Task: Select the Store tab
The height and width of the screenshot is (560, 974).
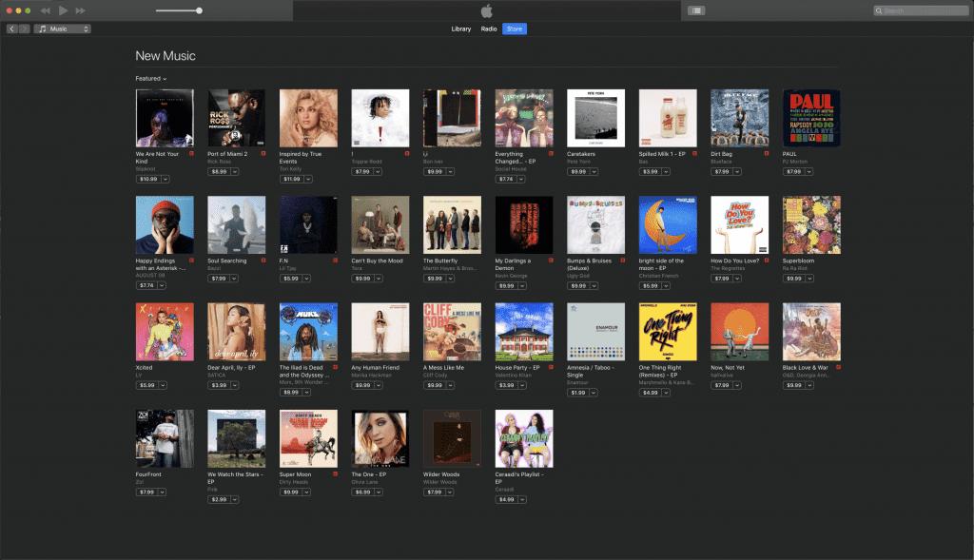Action: [515, 29]
